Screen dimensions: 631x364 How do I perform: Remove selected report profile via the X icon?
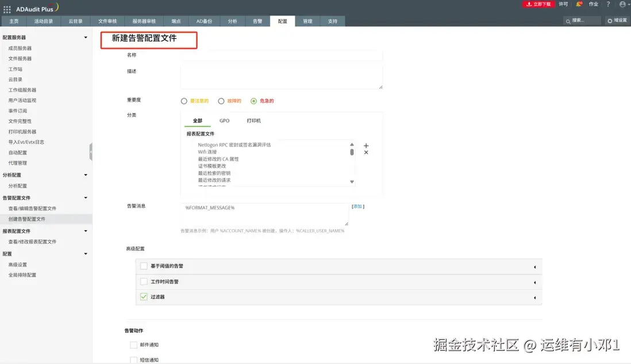[x=366, y=153]
